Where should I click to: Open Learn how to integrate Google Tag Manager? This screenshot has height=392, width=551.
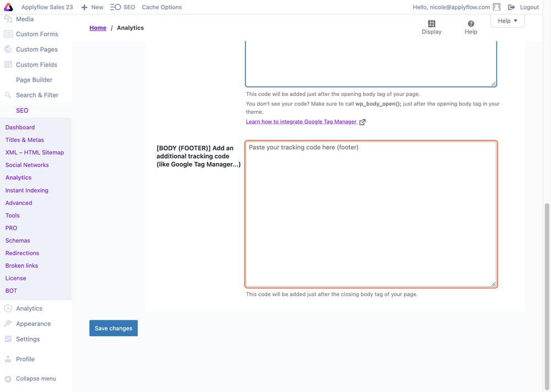click(x=301, y=122)
